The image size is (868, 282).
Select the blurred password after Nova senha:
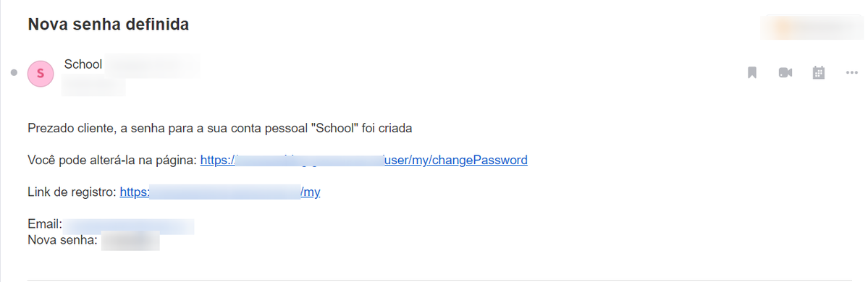pos(130,241)
